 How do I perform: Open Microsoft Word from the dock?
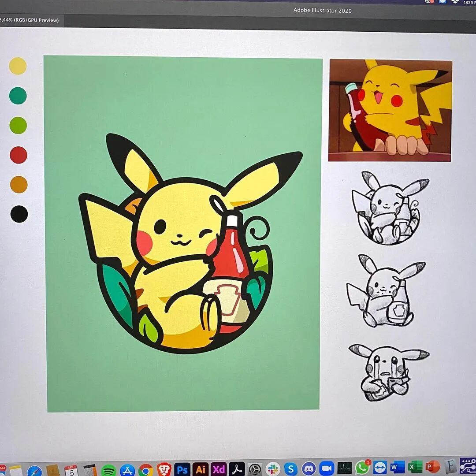point(398,467)
